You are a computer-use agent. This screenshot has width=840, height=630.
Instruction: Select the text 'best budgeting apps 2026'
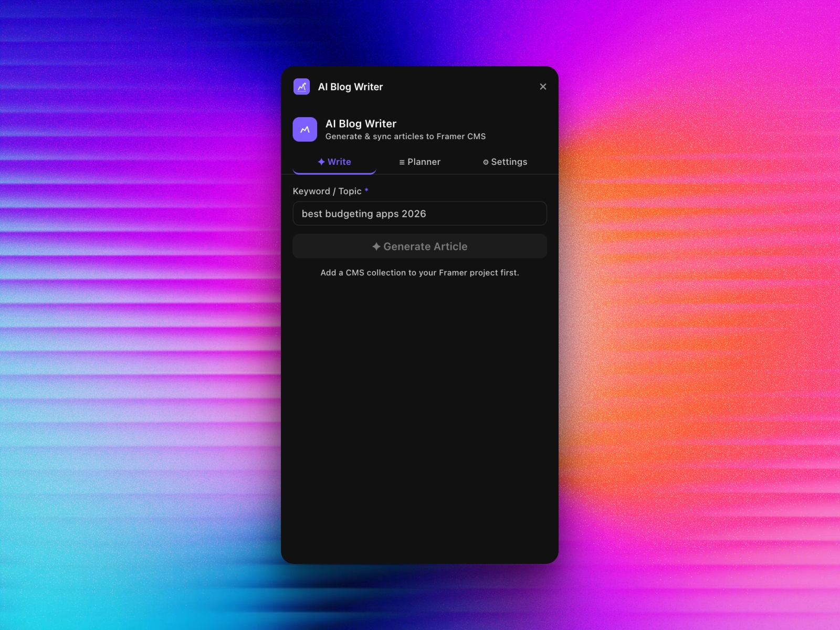pyautogui.click(x=364, y=213)
